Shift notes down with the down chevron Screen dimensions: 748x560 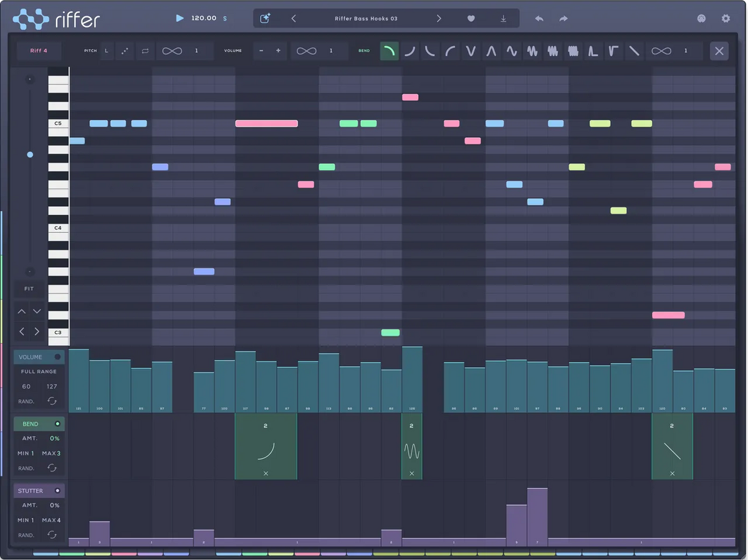tap(37, 311)
